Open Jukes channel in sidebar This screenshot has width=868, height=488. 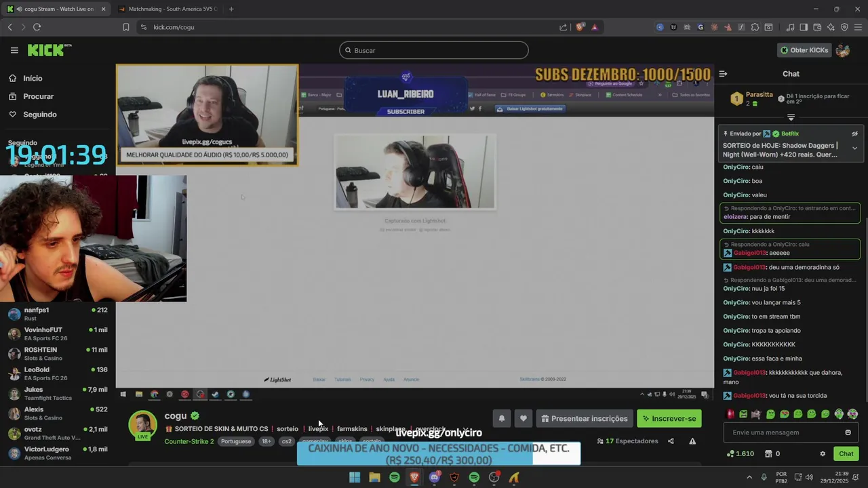(x=58, y=393)
